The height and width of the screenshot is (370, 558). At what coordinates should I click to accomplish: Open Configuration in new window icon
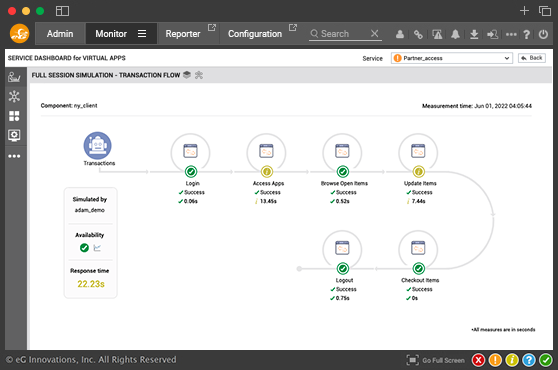(293, 27)
